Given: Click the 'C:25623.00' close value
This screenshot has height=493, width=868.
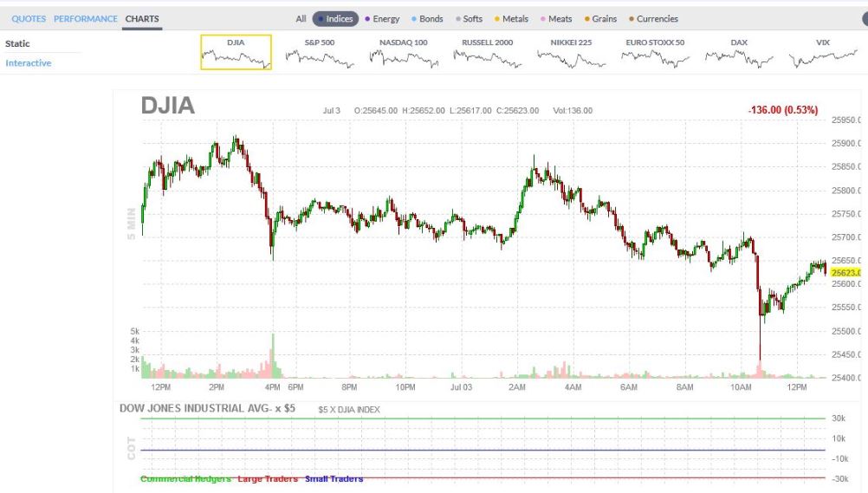Looking at the screenshot, I should click(x=517, y=111).
